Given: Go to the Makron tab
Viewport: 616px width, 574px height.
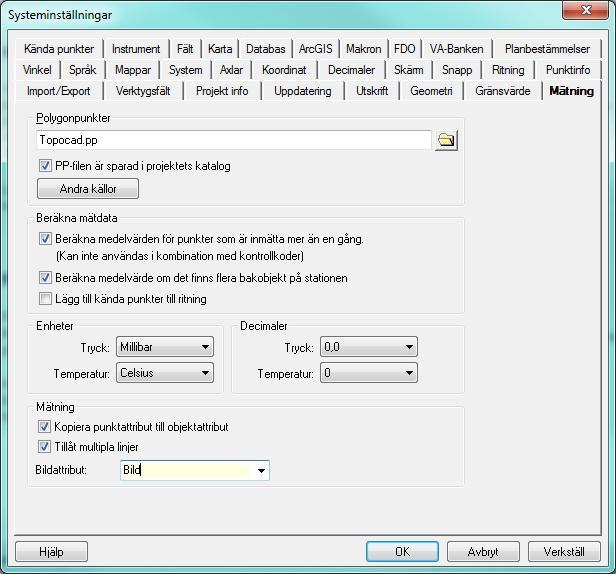Looking at the screenshot, I should coord(363,49).
